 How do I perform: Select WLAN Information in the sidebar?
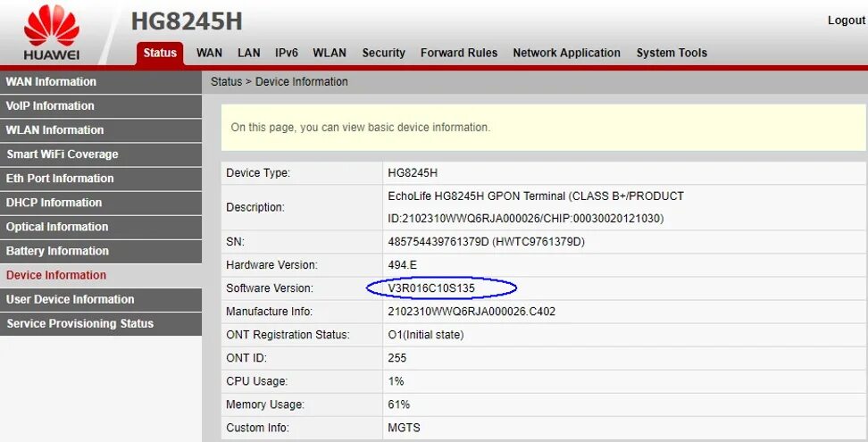coord(101,130)
